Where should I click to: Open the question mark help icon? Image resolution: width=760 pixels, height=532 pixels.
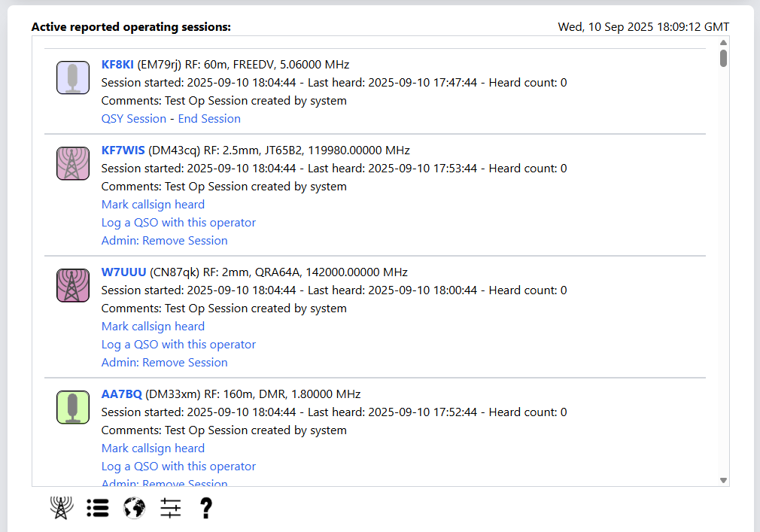[206, 509]
